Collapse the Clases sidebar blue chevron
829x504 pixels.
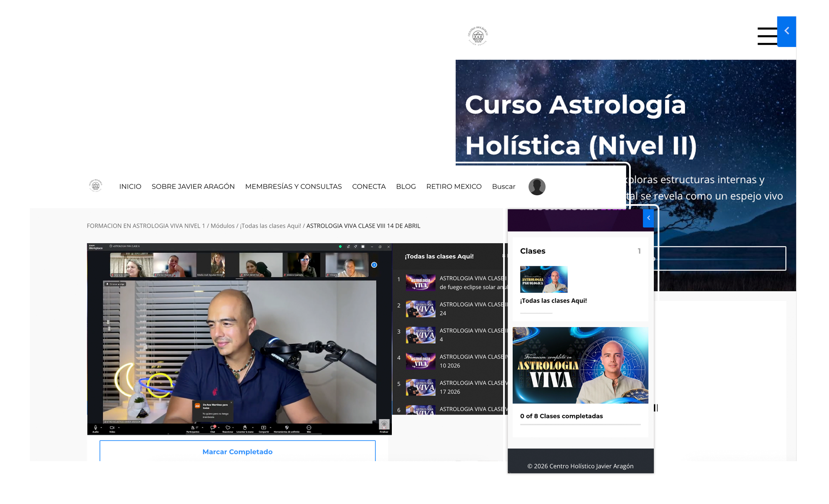(648, 218)
